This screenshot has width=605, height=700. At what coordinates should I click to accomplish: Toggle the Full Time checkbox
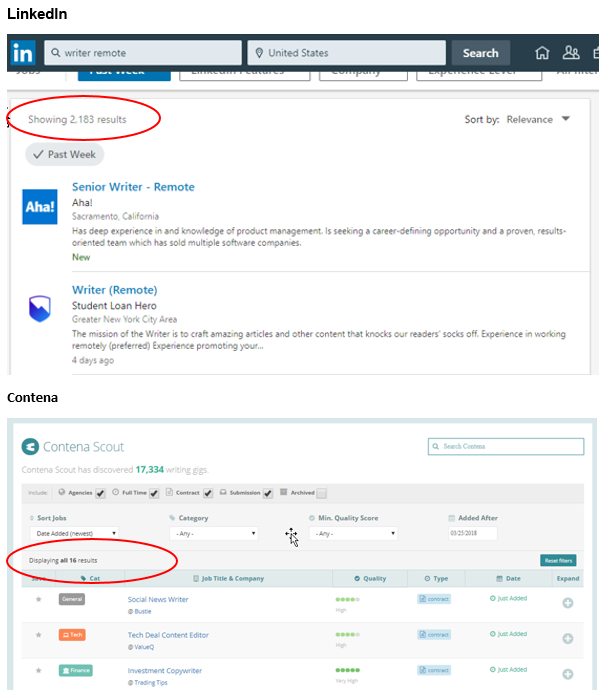click(154, 493)
